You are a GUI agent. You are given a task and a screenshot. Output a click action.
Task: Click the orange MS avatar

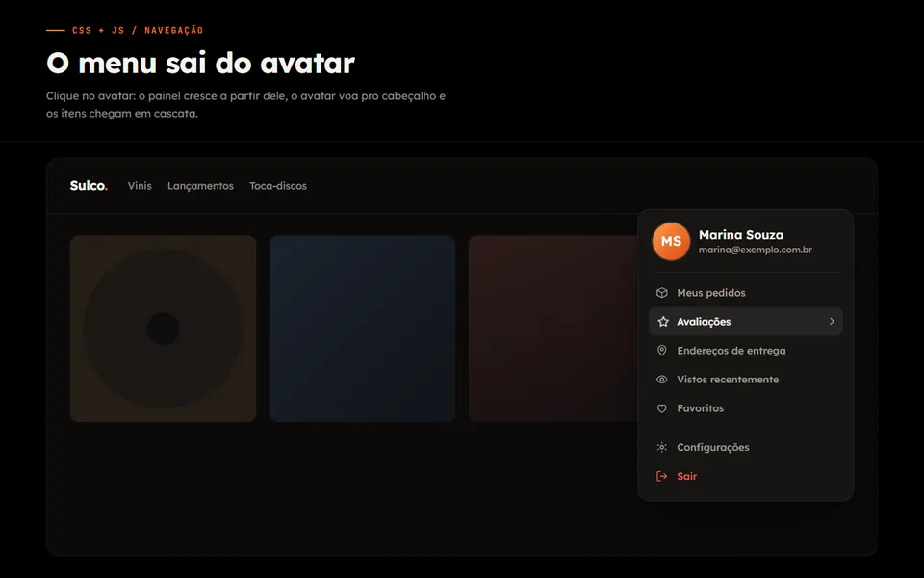(671, 241)
